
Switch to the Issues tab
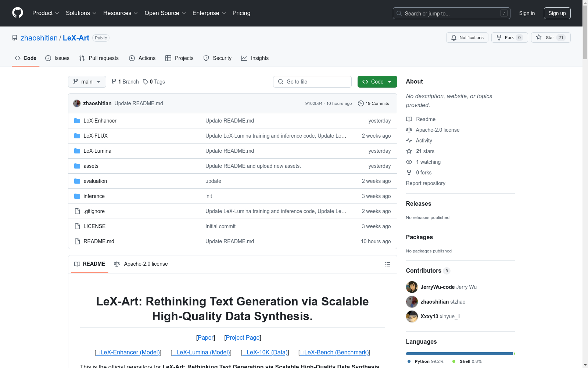(x=57, y=58)
